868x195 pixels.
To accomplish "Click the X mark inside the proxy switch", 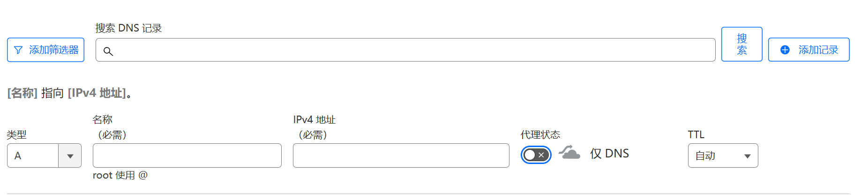I will (541, 155).
